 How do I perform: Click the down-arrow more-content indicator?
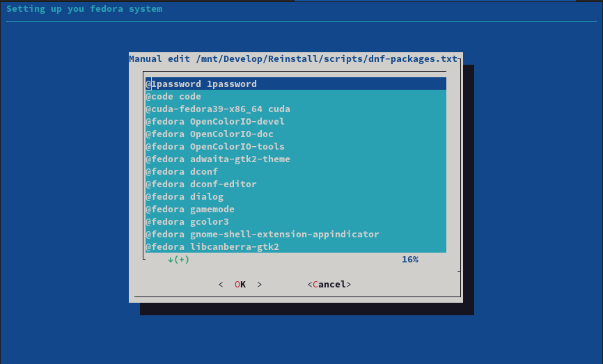tap(178, 260)
